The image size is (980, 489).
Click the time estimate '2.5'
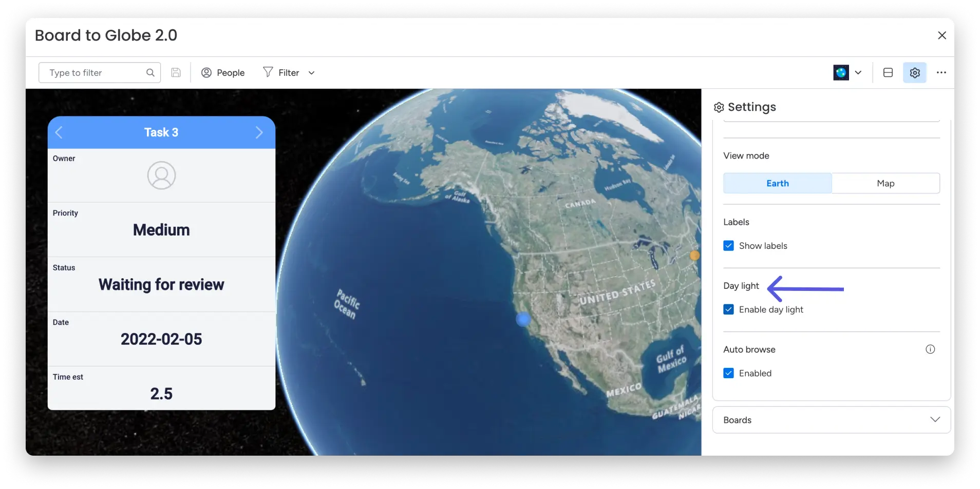(x=161, y=394)
